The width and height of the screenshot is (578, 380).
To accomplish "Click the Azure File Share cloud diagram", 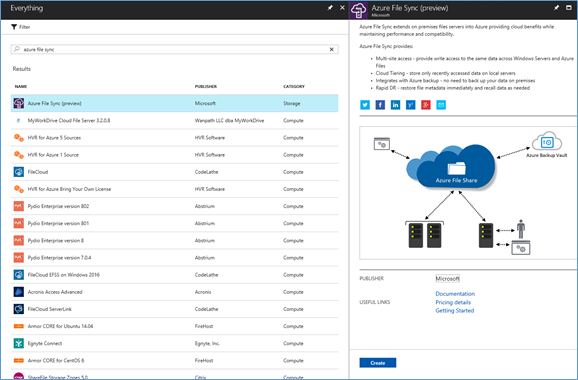I will point(452,167).
